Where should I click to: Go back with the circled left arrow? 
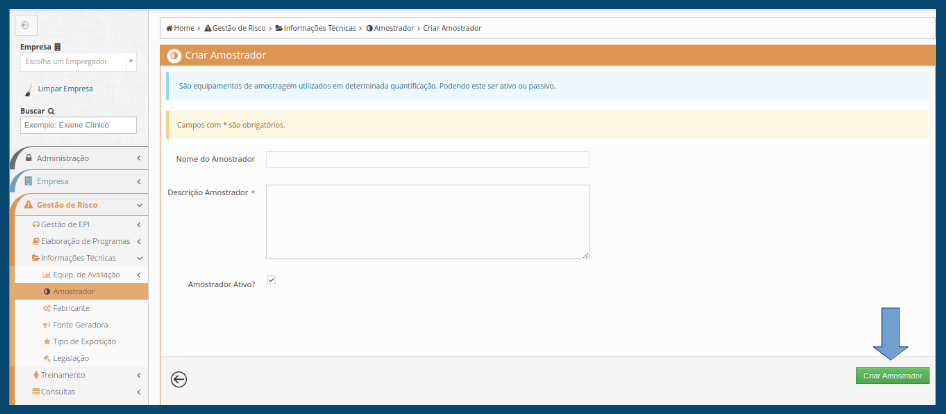coord(179,379)
